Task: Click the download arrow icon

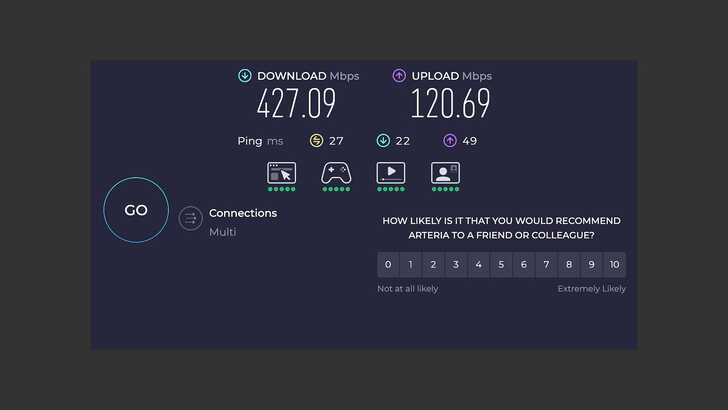Action: (x=244, y=76)
